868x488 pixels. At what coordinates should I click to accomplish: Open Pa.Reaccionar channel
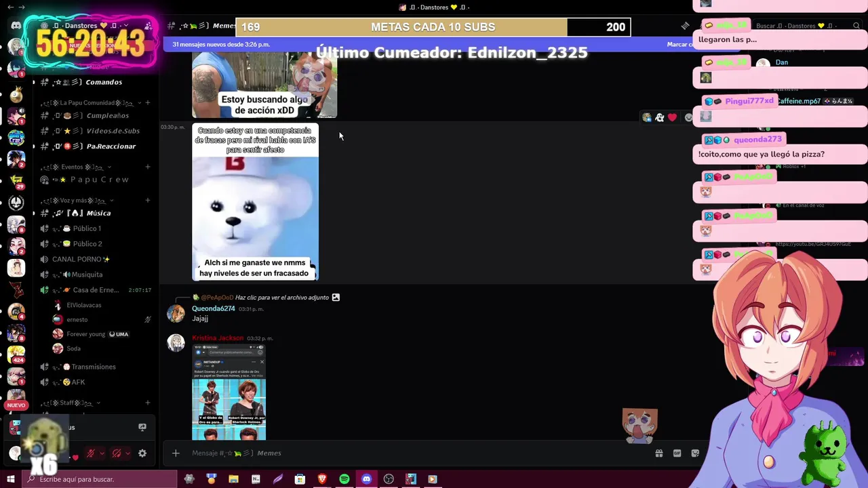point(95,146)
